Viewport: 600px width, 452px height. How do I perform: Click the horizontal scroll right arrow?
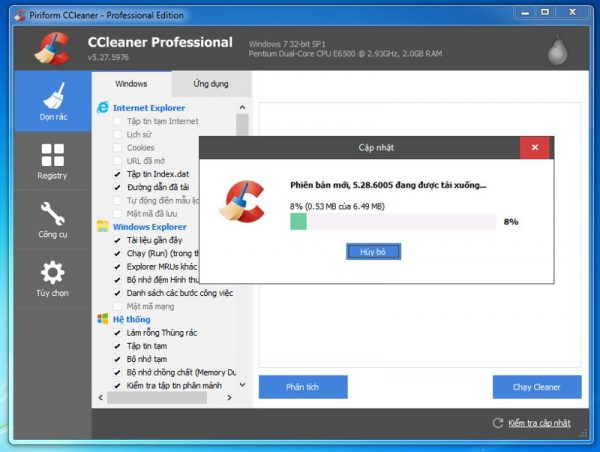tap(229, 398)
